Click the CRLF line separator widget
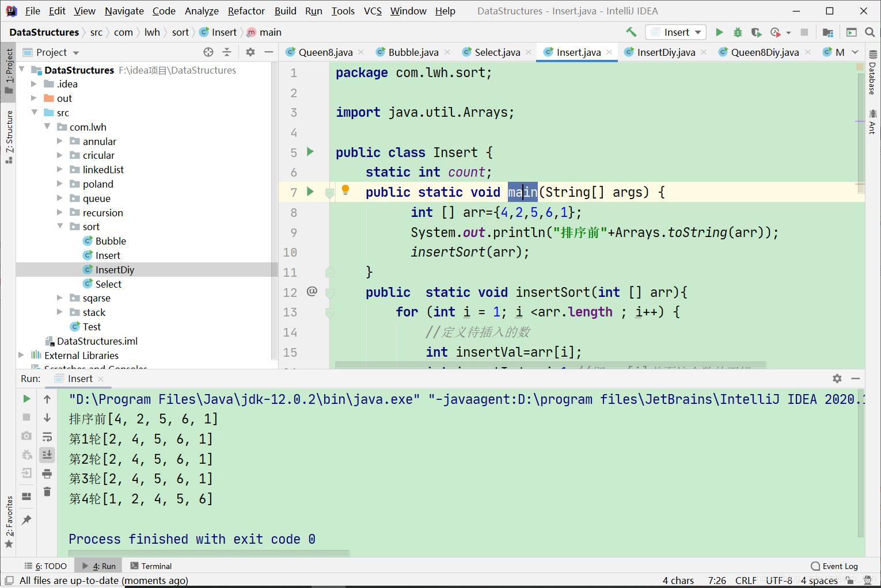This screenshot has width=881, height=588. pos(746,581)
